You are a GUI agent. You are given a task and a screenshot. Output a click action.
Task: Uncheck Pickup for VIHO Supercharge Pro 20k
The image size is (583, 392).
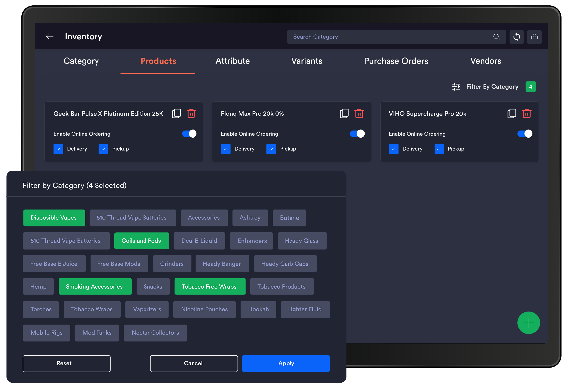[x=439, y=149]
